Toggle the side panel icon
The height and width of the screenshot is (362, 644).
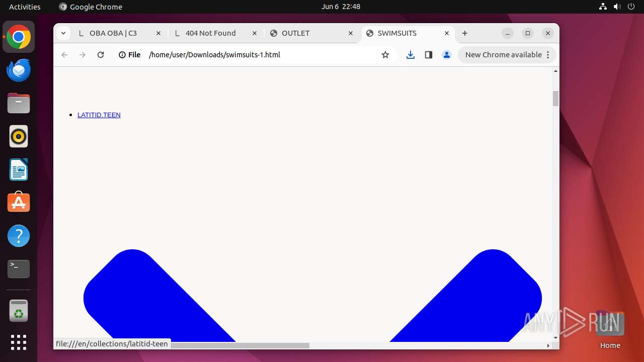click(429, 55)
